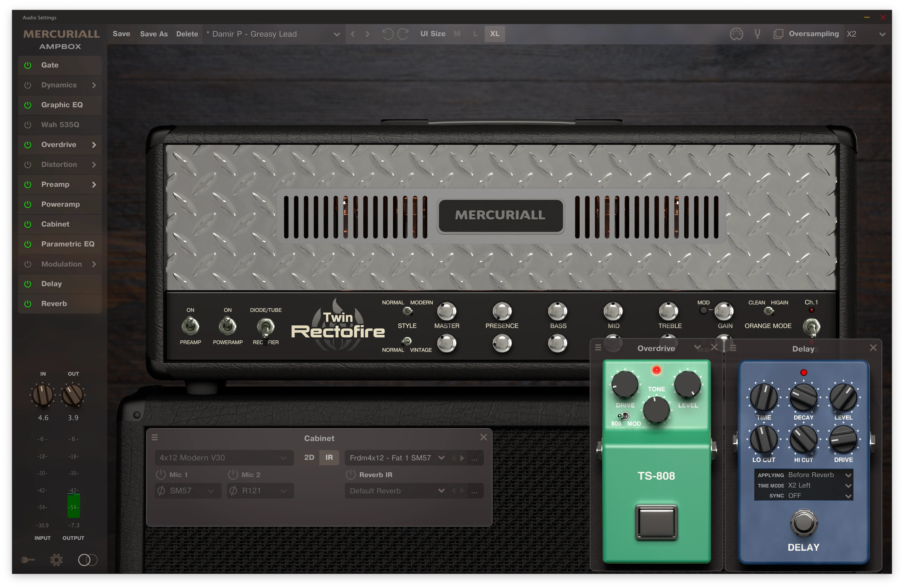Toggle the Preamp module power icon
Image resolution: width=904 pixels, height=588 pixels.
[28, 184]
